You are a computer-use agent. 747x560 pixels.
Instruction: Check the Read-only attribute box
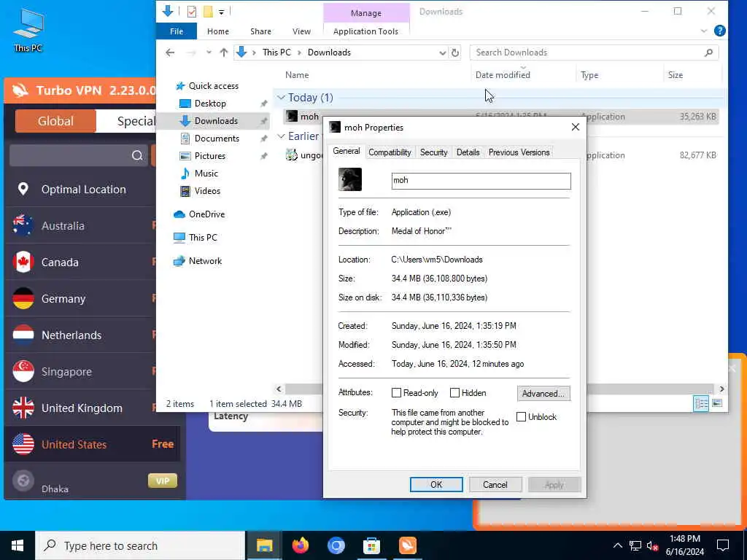coord(396,393)
